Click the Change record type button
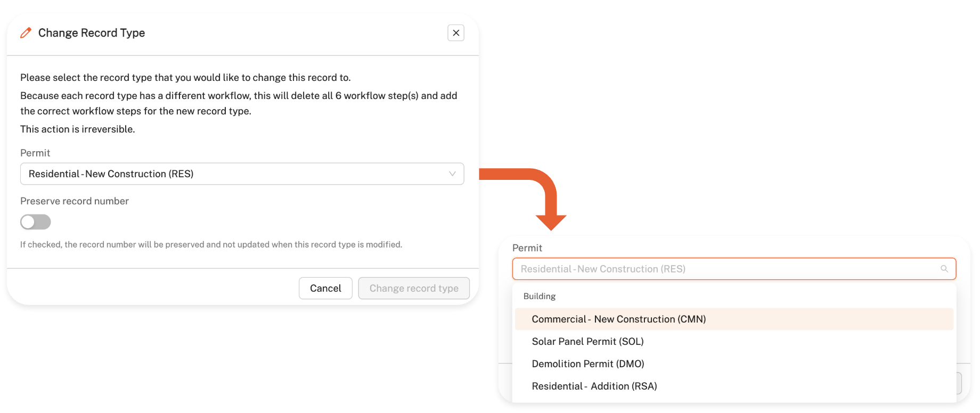The height and width of the screenshot is (413, 980). 414,288
